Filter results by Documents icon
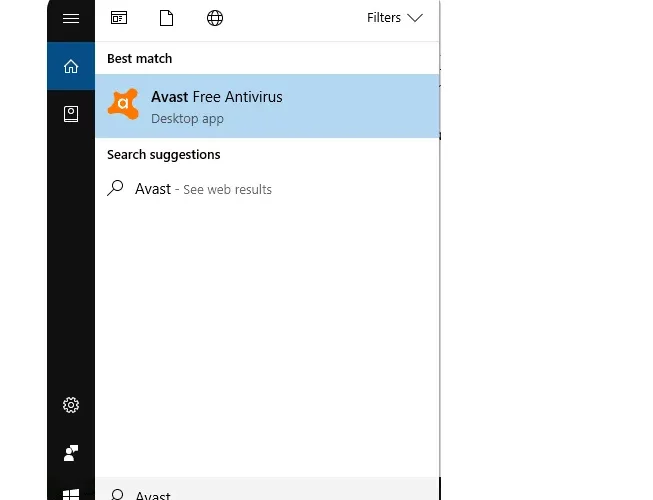Screen dimensions: 653x500 tap(166, 18)
